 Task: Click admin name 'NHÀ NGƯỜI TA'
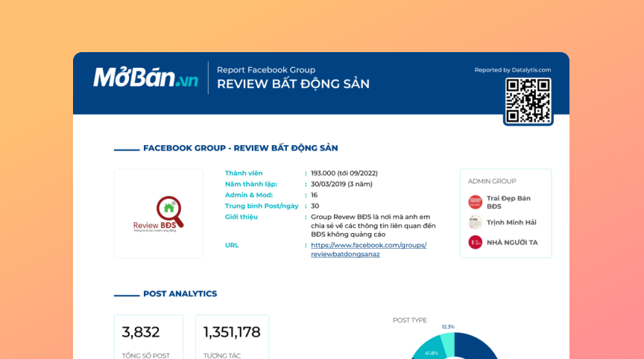pyautogui.click(x=512, y=243)
